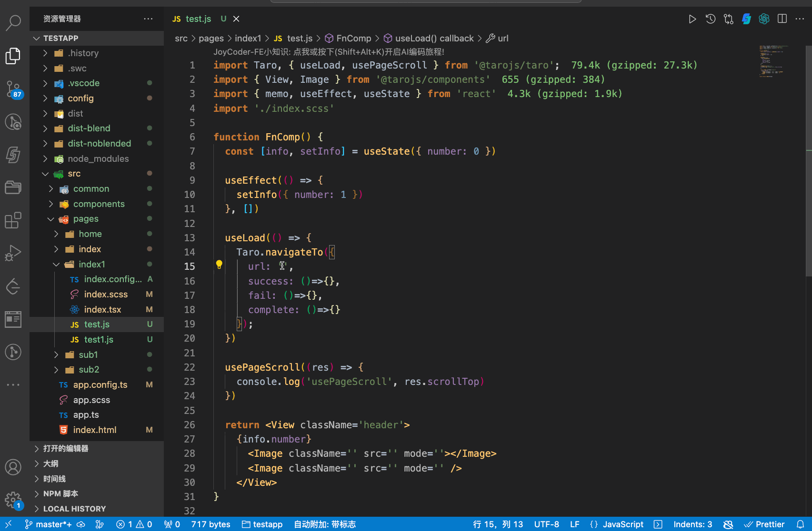Expand the NPM 脚本 section
Screen dimensions: 812x531
coord(97,494)
